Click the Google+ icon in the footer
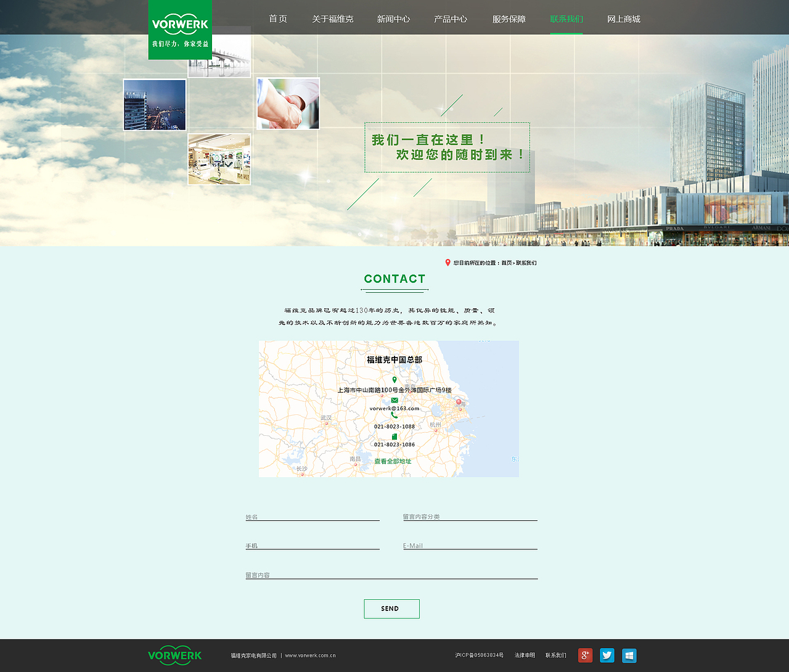 point(584,655)
